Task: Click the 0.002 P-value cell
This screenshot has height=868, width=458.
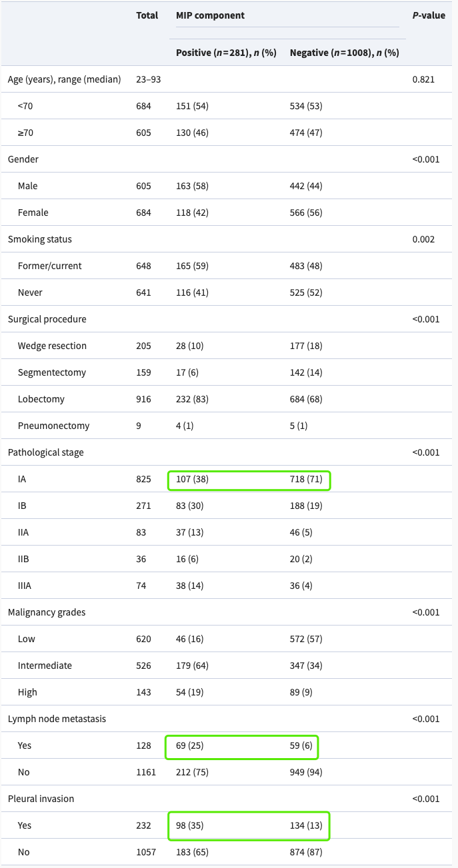Action: 423,239
